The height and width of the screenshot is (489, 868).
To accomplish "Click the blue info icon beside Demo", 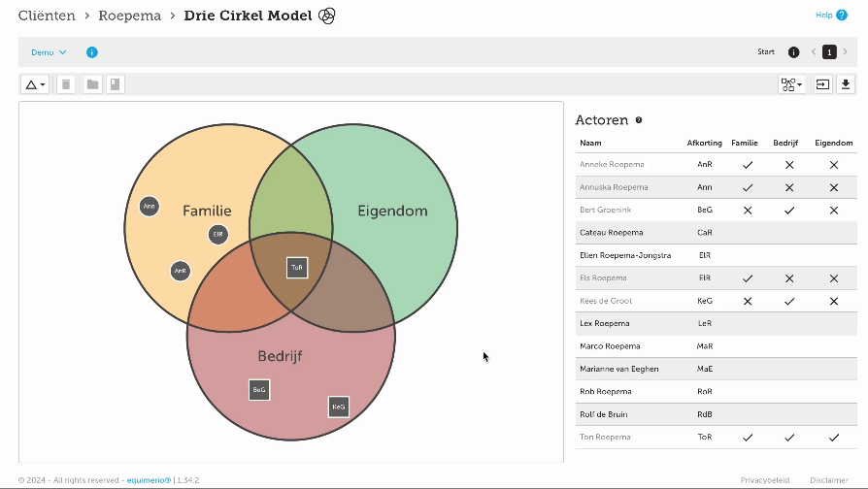I will click(92, 52).
